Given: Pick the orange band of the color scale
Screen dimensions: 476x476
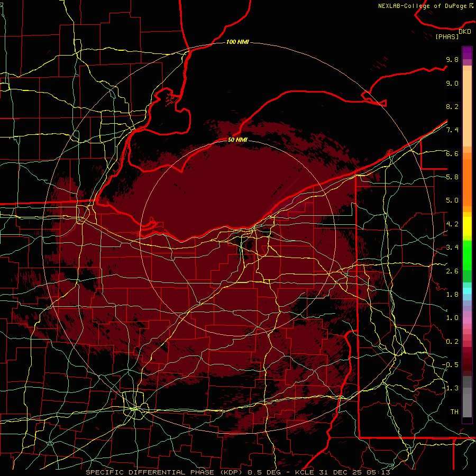Looking at the screenshot, I should [x=467, y=182].
